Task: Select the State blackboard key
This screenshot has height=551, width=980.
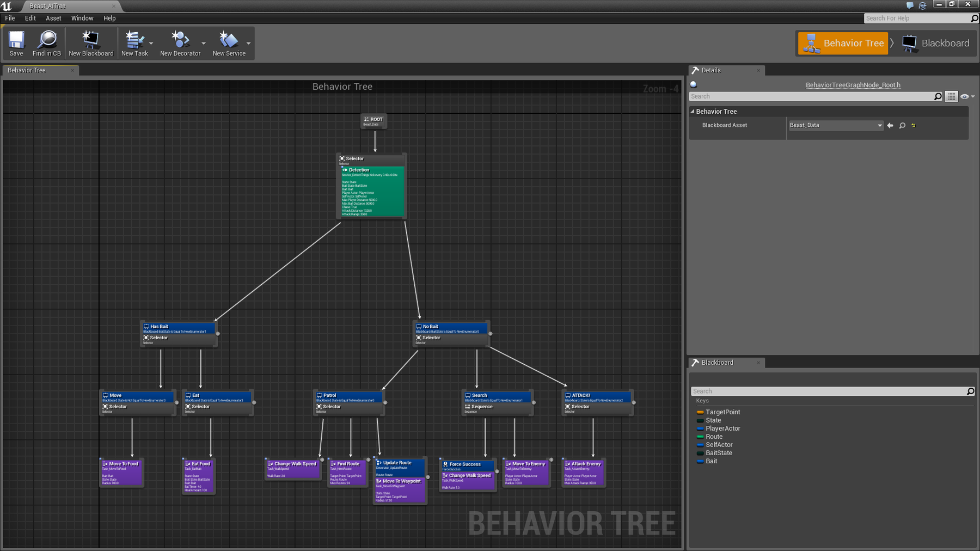Action: 713,420
